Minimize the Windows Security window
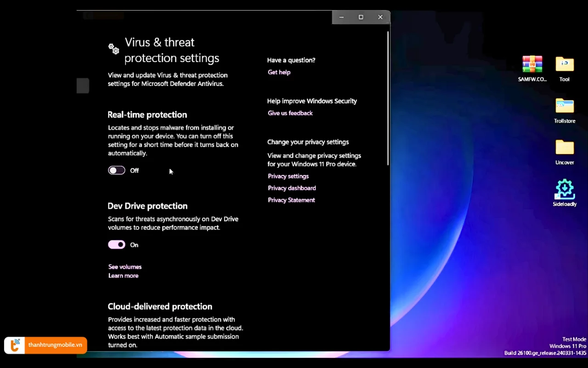This screenshot has width=588, height=368. coord(341,17)
